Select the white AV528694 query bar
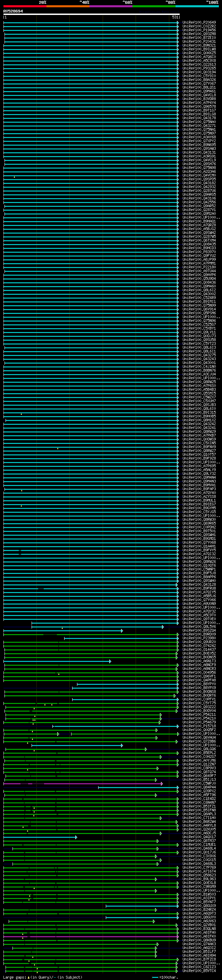This screenshot has height=980, width=222. coord(92,14)
